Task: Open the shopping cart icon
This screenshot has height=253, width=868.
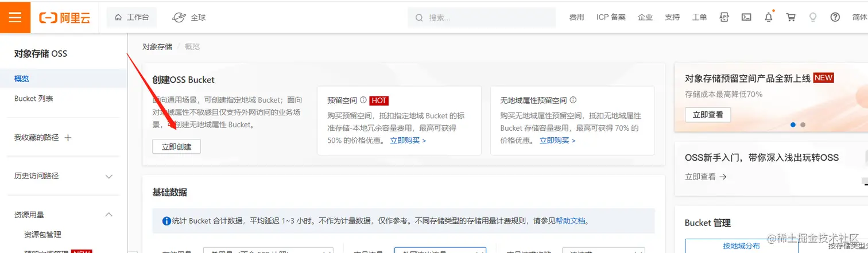Action: pyautogui.click(x=791, y=17)
